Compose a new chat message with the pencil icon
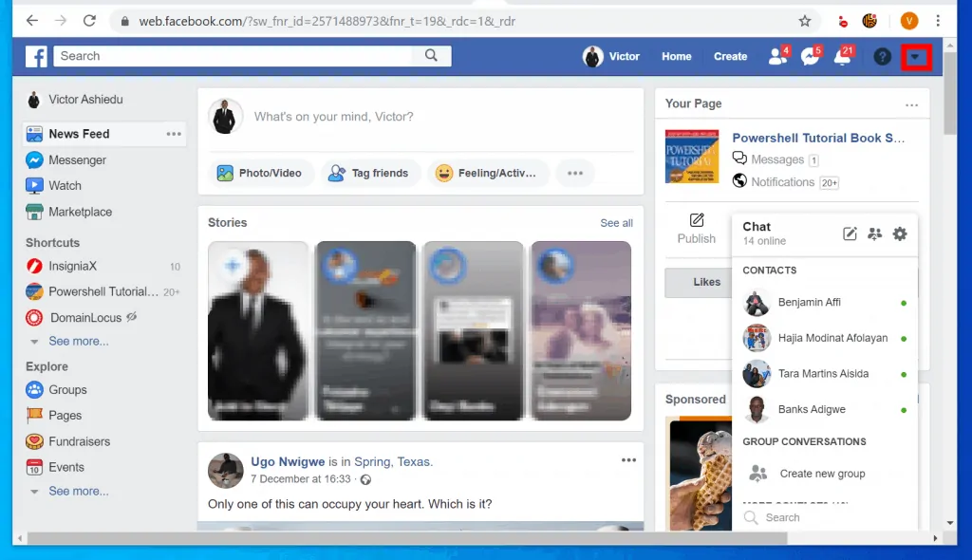This screenshot has height=560, width=972. click(850, 233)
